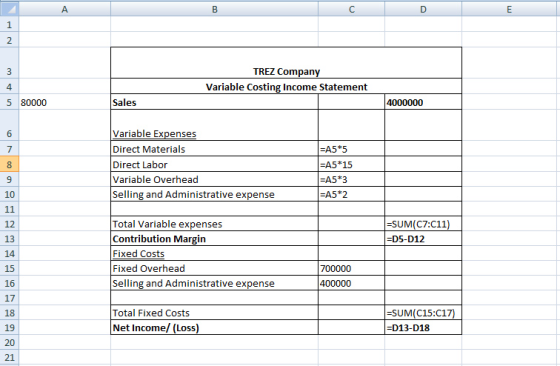Click the 400000 value cell
Image resolution: width=560 pixels, height=366 pixels.
coord(351,283)
